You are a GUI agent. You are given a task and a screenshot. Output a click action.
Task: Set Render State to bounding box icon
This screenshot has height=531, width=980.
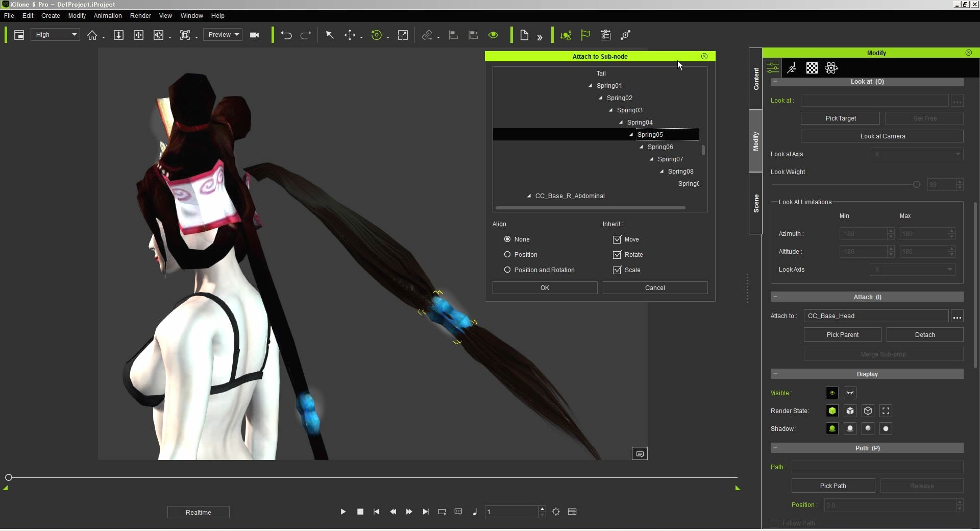[x=886, y=411]
